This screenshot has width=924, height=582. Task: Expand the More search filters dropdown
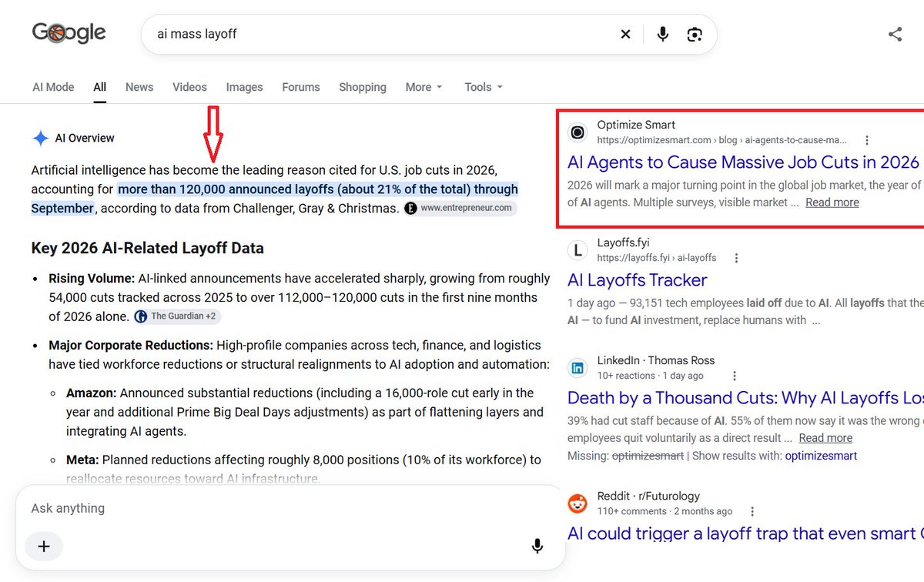[x=424, y=87]
